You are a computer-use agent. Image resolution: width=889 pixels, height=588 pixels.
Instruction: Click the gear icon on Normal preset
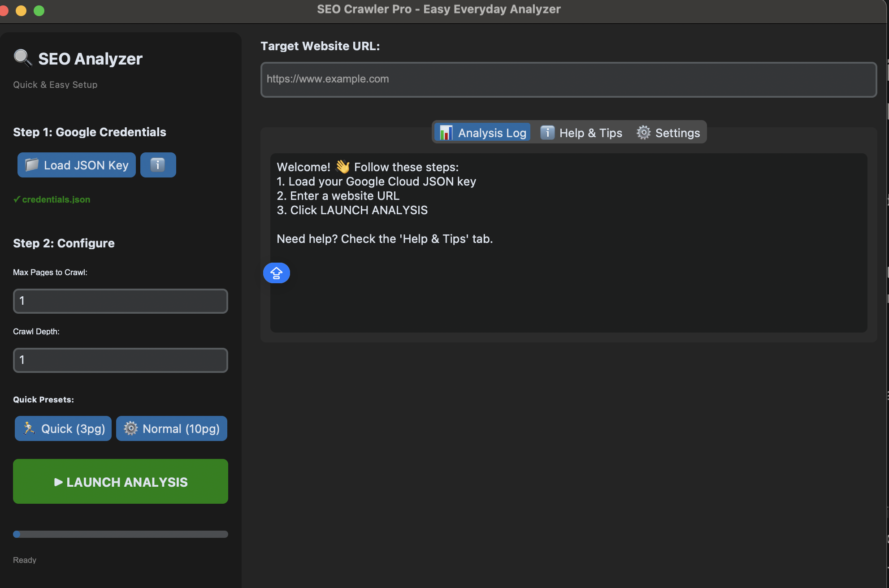[x=130, y=428]
